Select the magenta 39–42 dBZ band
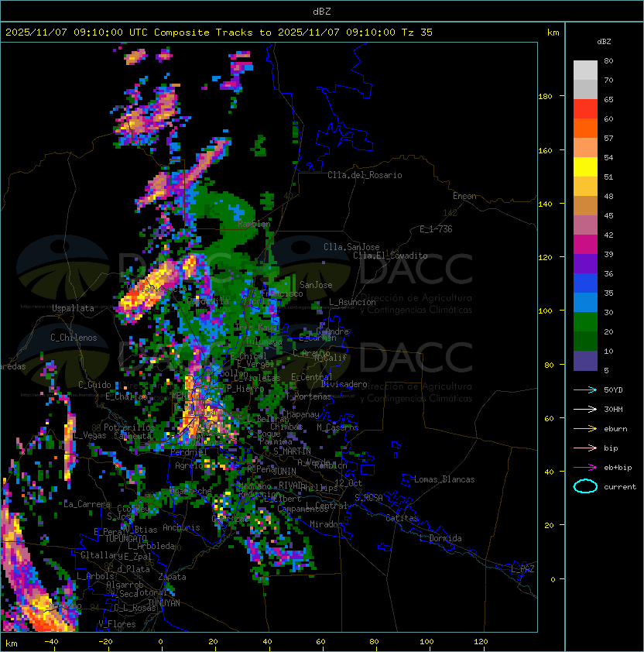 tap(585, 245)
